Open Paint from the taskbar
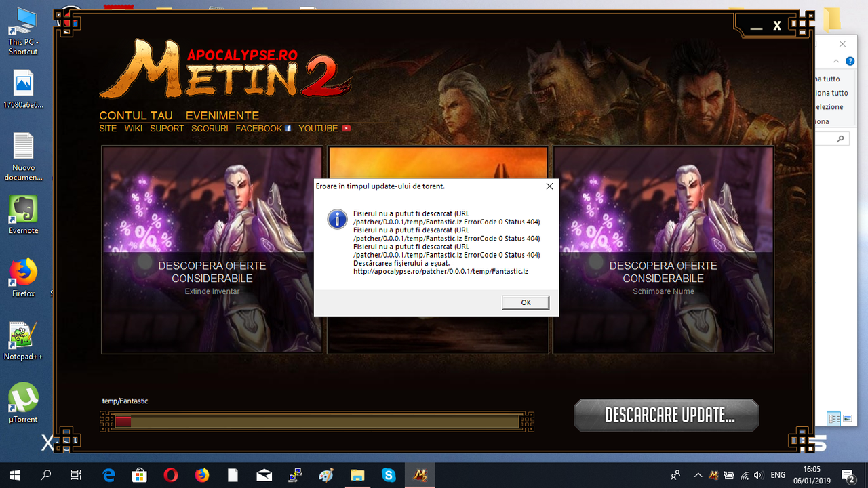Viewport: 868px width, 488px height. click(326, 475)
